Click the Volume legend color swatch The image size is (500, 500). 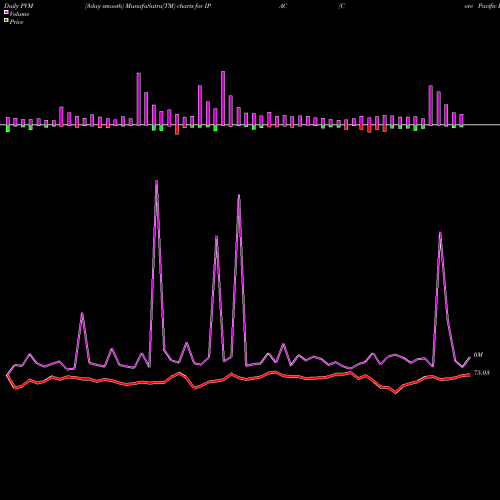6,13
